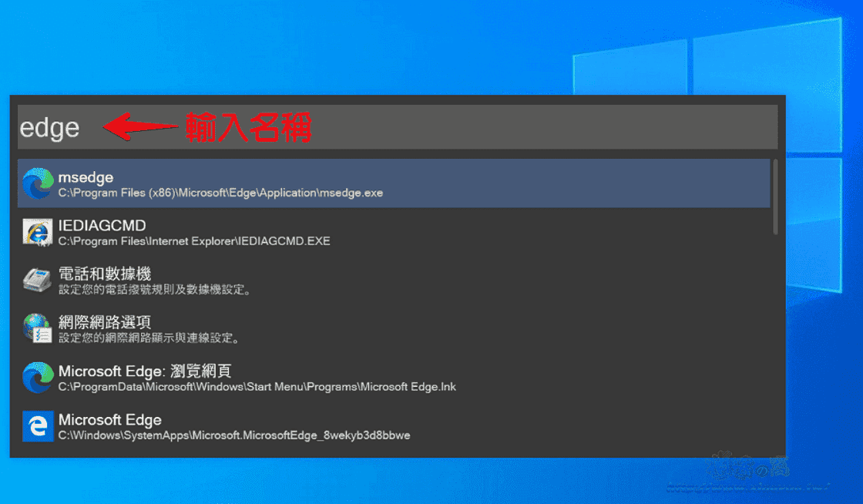Click the IEDIAGCMD Internet Explorer icon
863x504 pixels.
coord(38,232)
